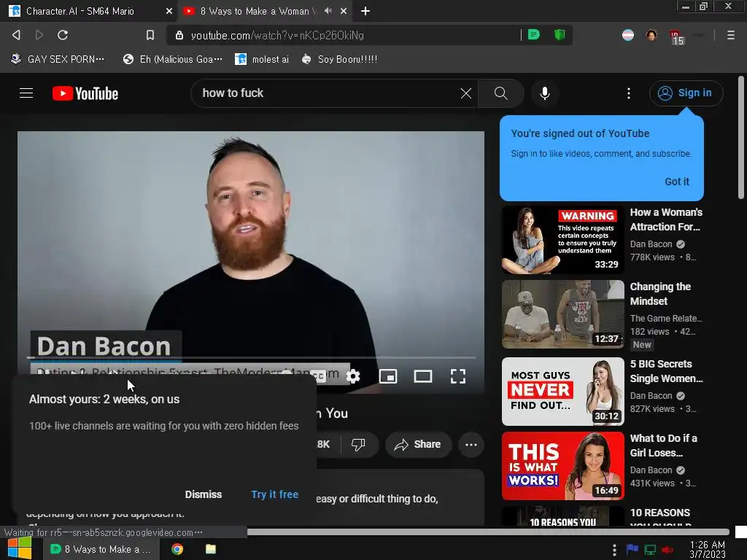Open the This Is What Works thumbnail

562,466
